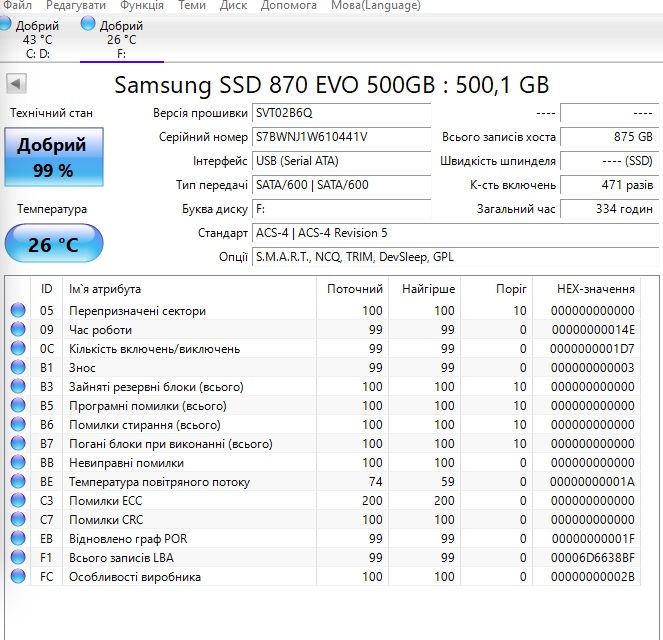Image resolution: width=663 pixels, height=640 pixels.
Task: Click status icon of attribute B3 reserve blocks
Action: pyautogui.click(x=18, y=386)
